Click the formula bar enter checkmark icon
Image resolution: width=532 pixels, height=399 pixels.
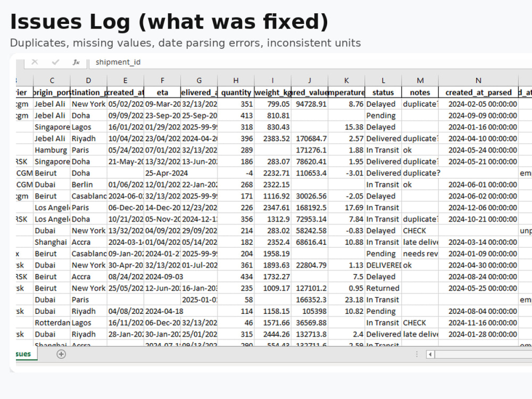[56, 62]
